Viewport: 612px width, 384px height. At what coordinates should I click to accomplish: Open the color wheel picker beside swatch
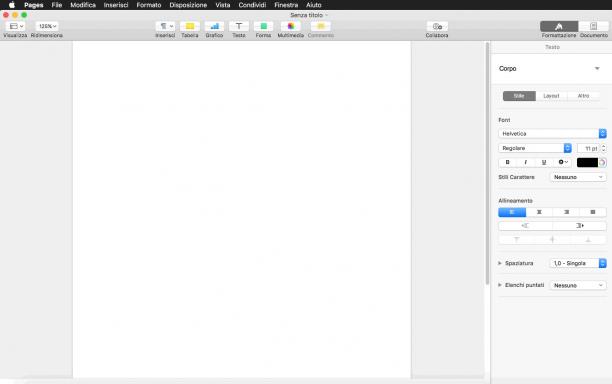point(603,162)
